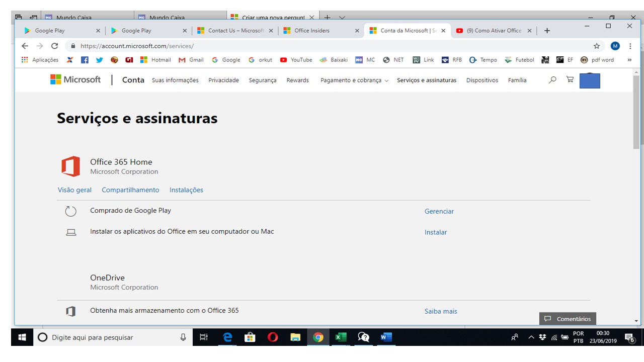This screenshot has height=362, width=644.
Task: Open the Visão geral link
Action: click(74, 190)
